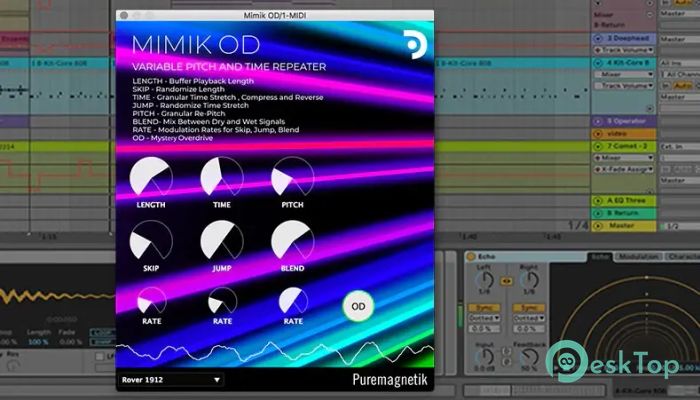Close the Mimik OD plugin window
Image resolution: width=700 pixels, height=400 pixels.
(x=124, y=15)
